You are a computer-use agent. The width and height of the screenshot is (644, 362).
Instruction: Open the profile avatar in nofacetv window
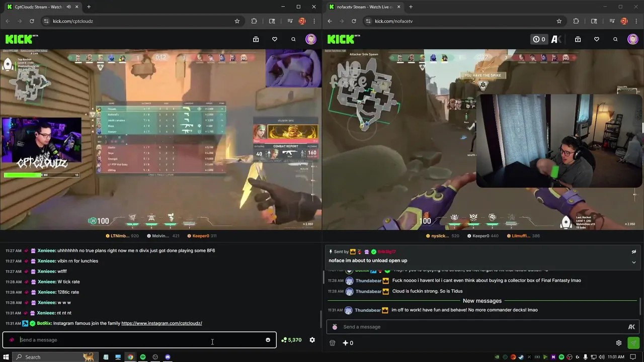click(633, 39)
